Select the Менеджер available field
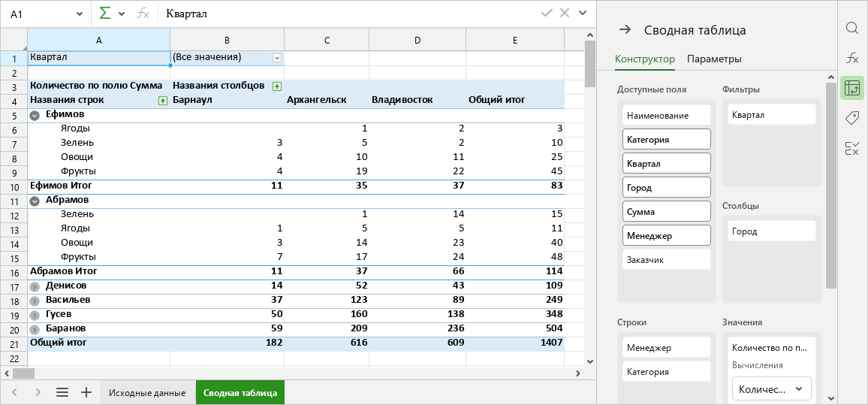This screenshot has height=405, width=868. tap(667, 235)
